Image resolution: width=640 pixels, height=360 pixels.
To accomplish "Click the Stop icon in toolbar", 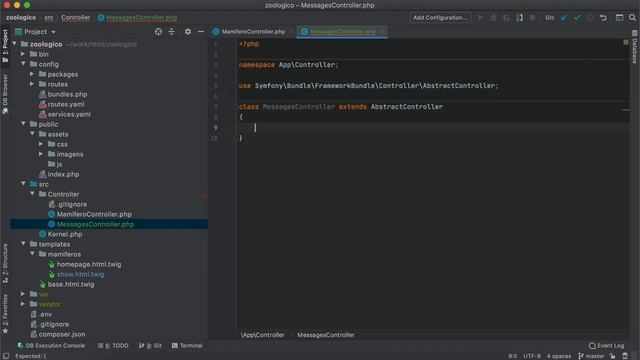I will (x=532, y=18).
